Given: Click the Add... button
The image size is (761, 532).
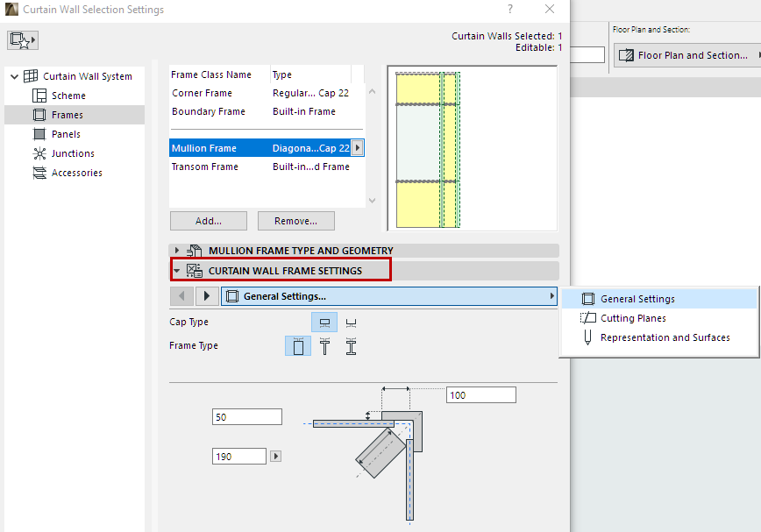Looking at the screenshot, I should coord(209,221).
